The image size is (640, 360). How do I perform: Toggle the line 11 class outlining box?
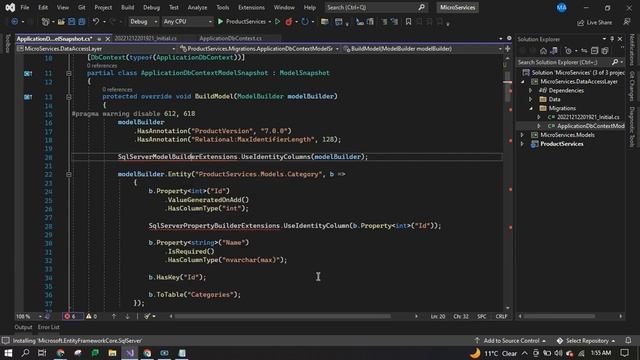69,73
